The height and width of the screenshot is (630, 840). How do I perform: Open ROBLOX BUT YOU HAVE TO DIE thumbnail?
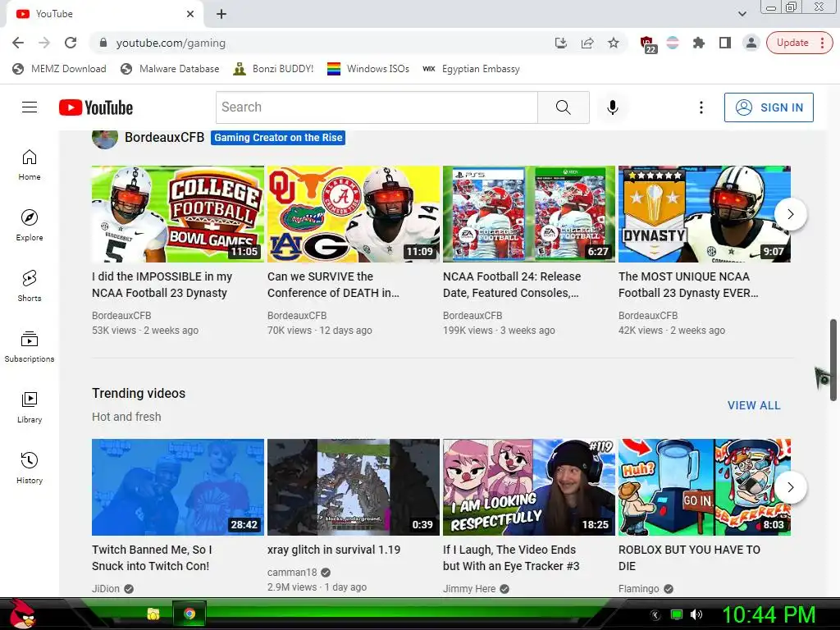click(705, 487)
